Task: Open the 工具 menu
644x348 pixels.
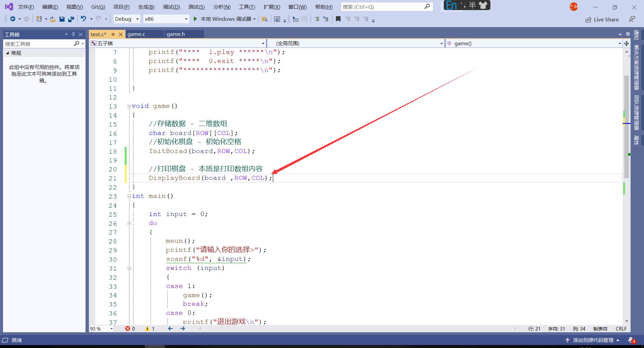Action: (x=247, y=7)
